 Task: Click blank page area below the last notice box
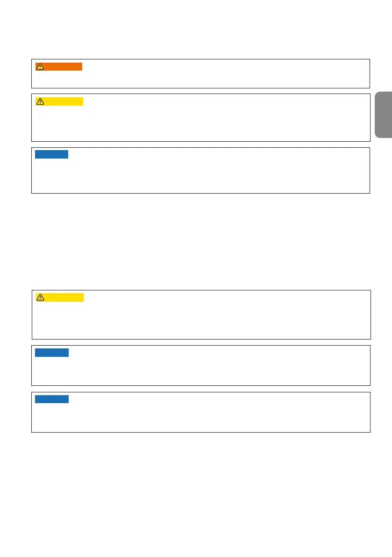(x=201, y=494)
